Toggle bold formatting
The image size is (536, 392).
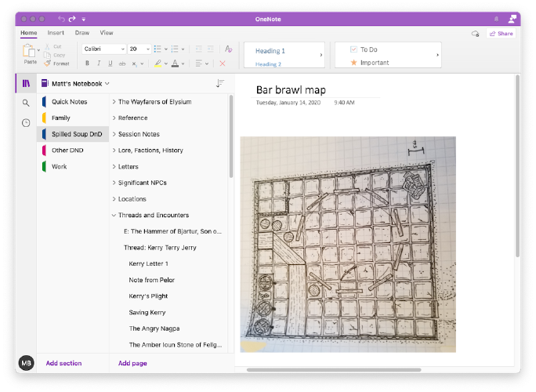87,64
